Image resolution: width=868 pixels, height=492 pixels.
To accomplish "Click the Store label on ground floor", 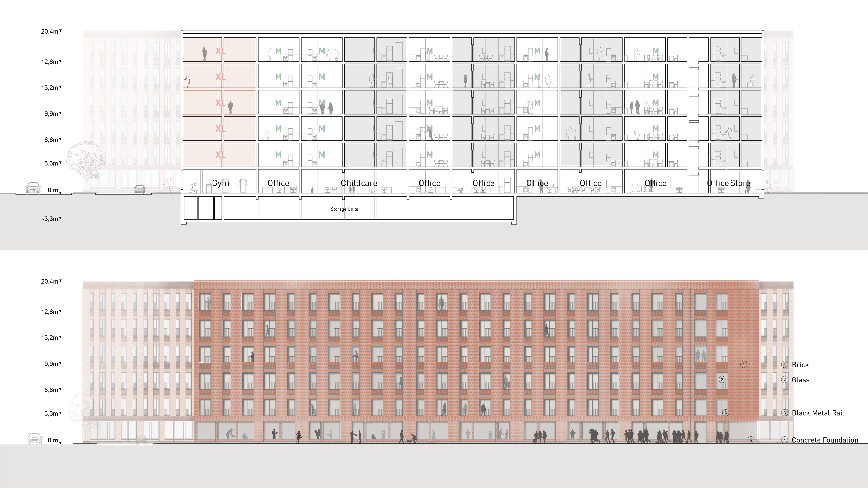I will click(740, 183).
